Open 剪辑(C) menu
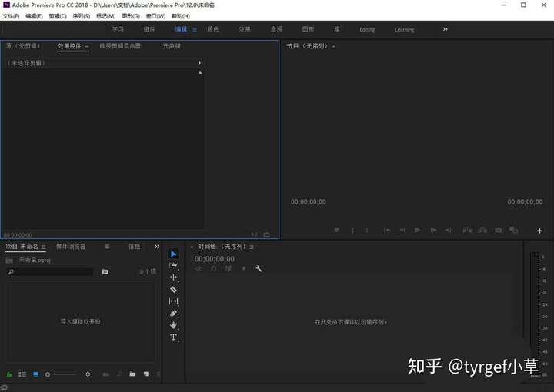This screenshot has width=554, height=392. click(x=58, y=16)
